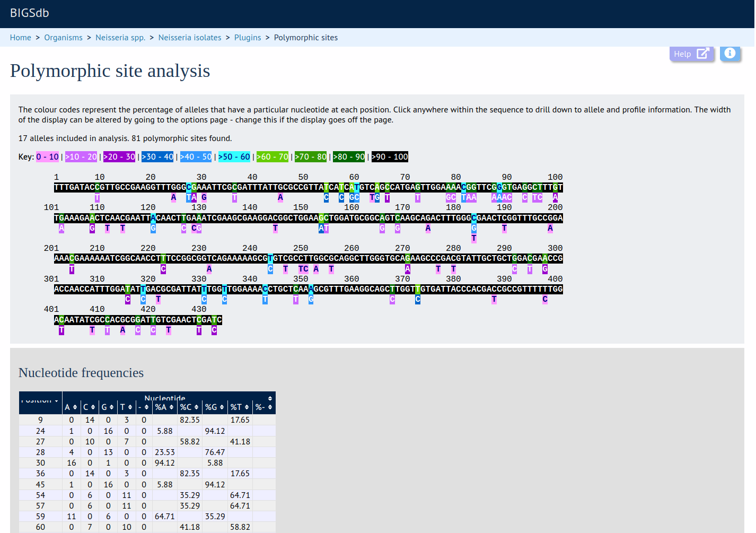Screen dimensions: 756x533
Task: Navigate to Neisseria isolates breadcrumb
Action: click(190, 38)
